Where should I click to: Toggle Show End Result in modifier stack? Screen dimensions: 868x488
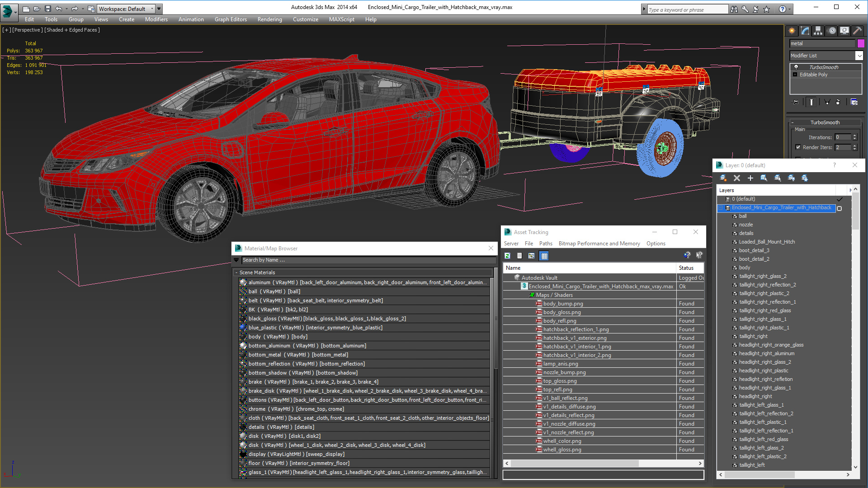coord(811,102)
